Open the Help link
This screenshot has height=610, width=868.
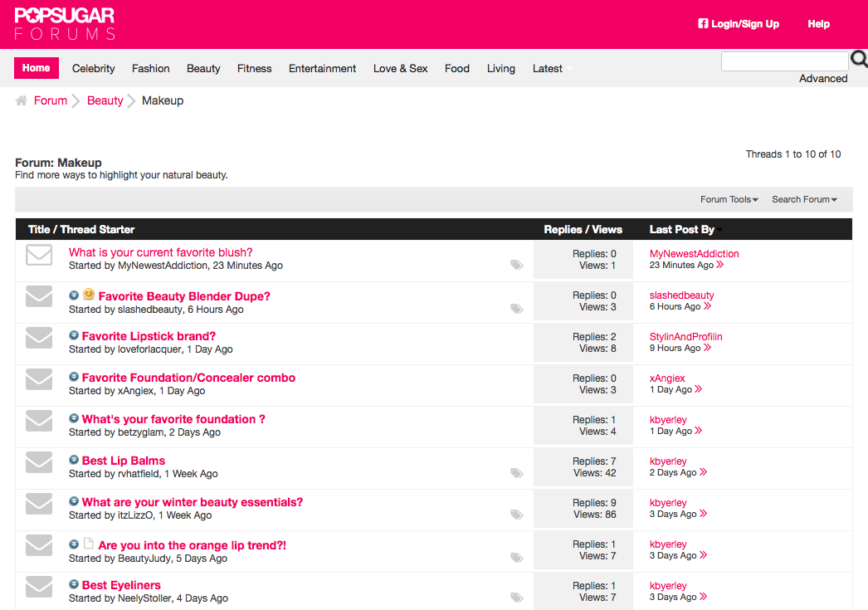tap(818, 24)
